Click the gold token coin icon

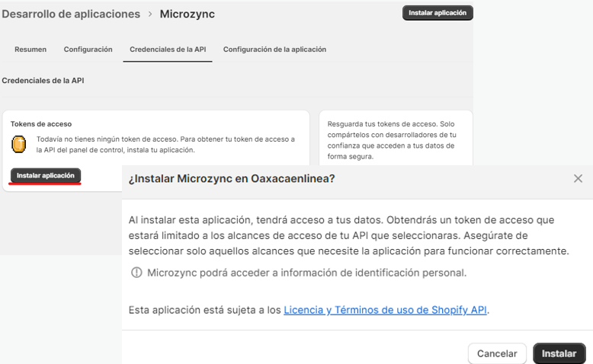[19, 144]
